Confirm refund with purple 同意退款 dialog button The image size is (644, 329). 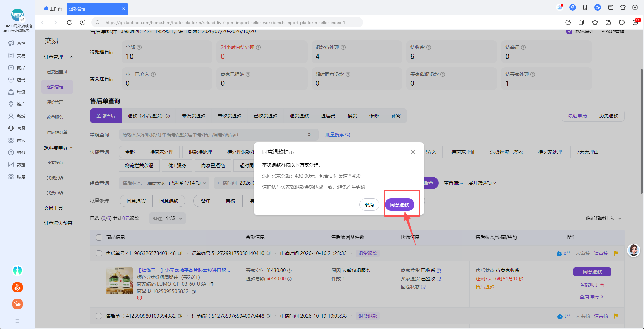pyautogui.click(x=399, y=205)
